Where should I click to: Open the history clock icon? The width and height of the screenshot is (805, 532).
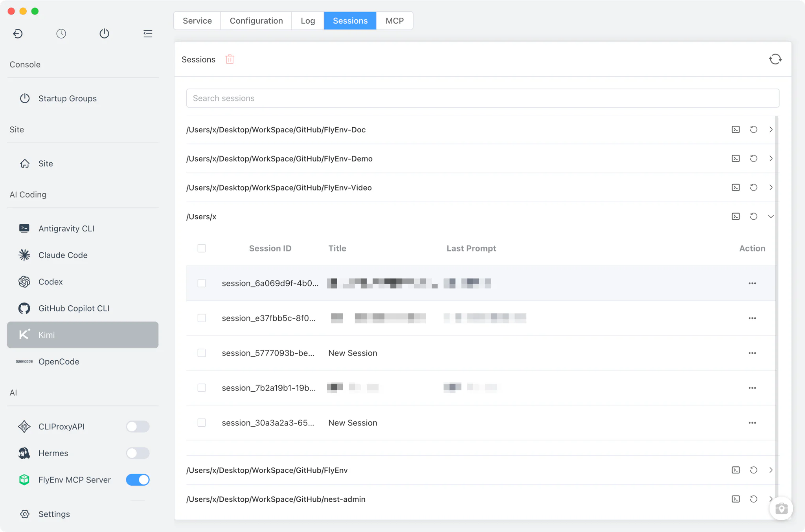(x=61, y=34)
